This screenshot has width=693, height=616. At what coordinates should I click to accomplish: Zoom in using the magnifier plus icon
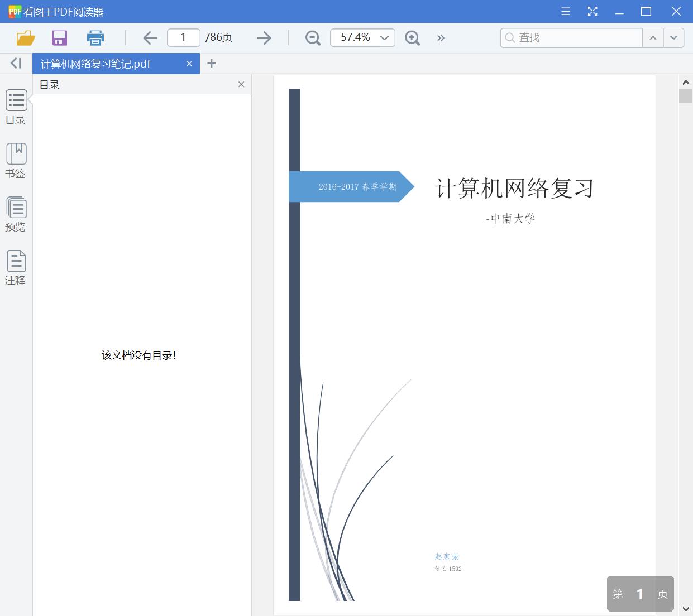click(x=412, y=37)
